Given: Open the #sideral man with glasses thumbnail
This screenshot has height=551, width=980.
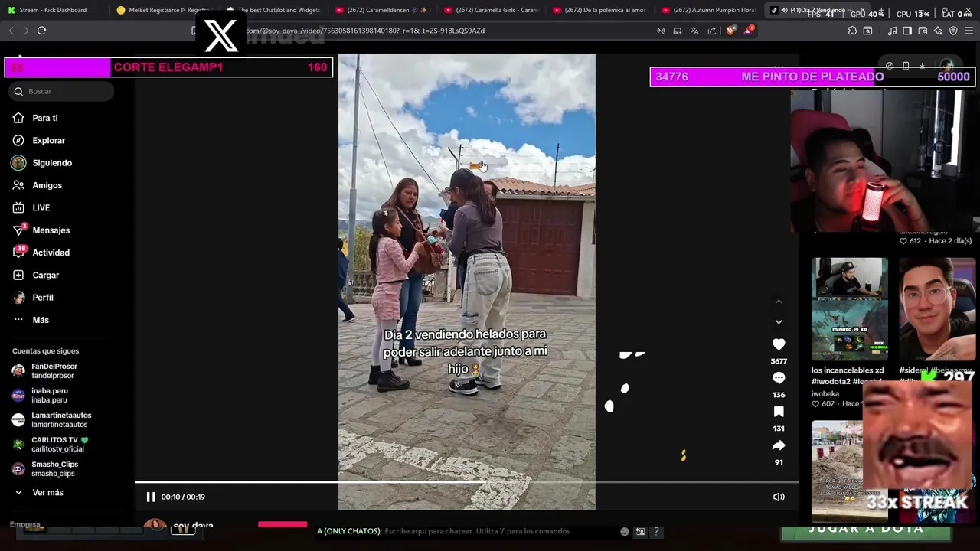Looking at the screenshot, I should click(x=937, y=308).
